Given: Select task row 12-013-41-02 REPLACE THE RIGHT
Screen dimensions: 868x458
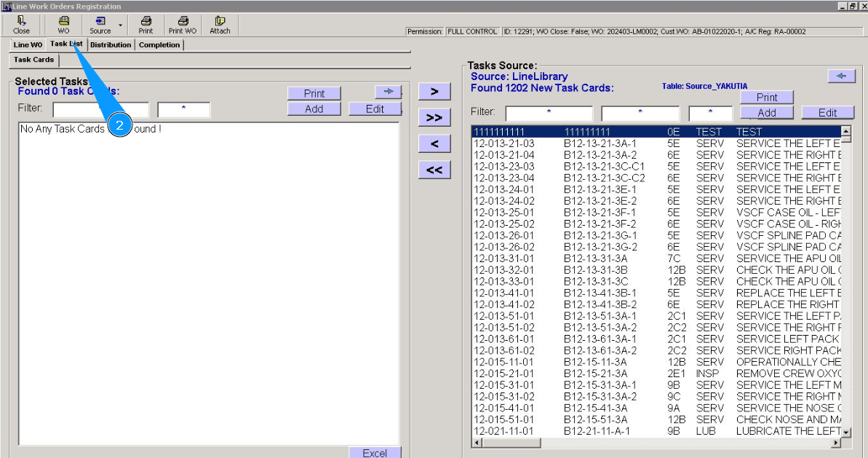Looking at the screenshot, I should click(656, 304).
